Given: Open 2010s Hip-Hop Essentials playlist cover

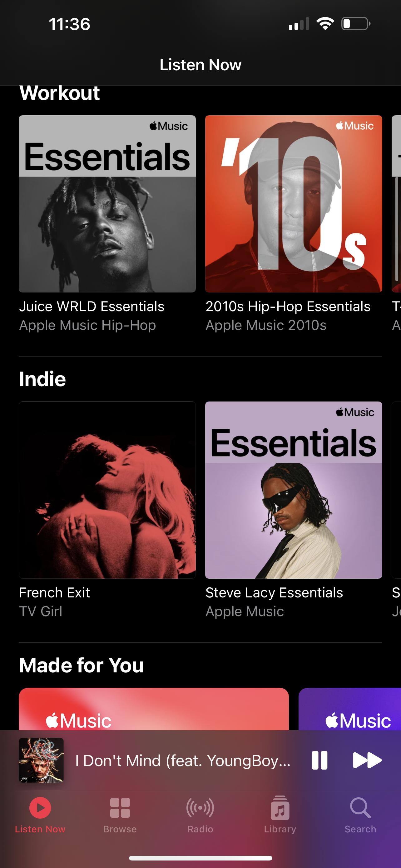Looking at the screenshot, I should [x=294, y=204].
